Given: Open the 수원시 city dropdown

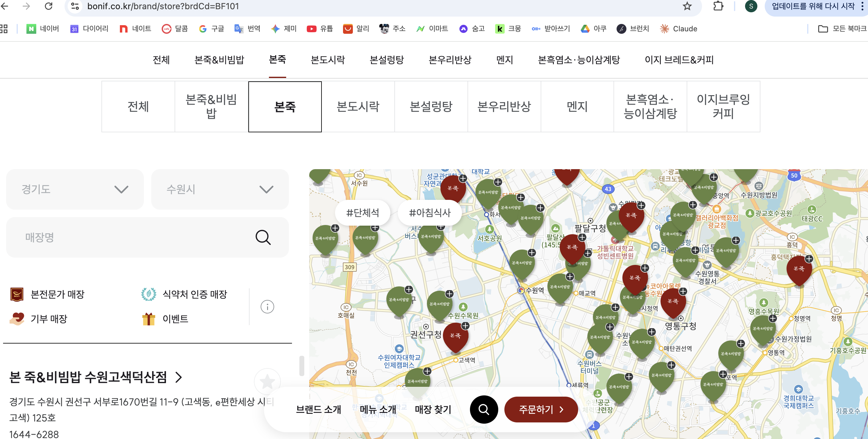Looking at the screenshot, I should (x=220, y=189).
